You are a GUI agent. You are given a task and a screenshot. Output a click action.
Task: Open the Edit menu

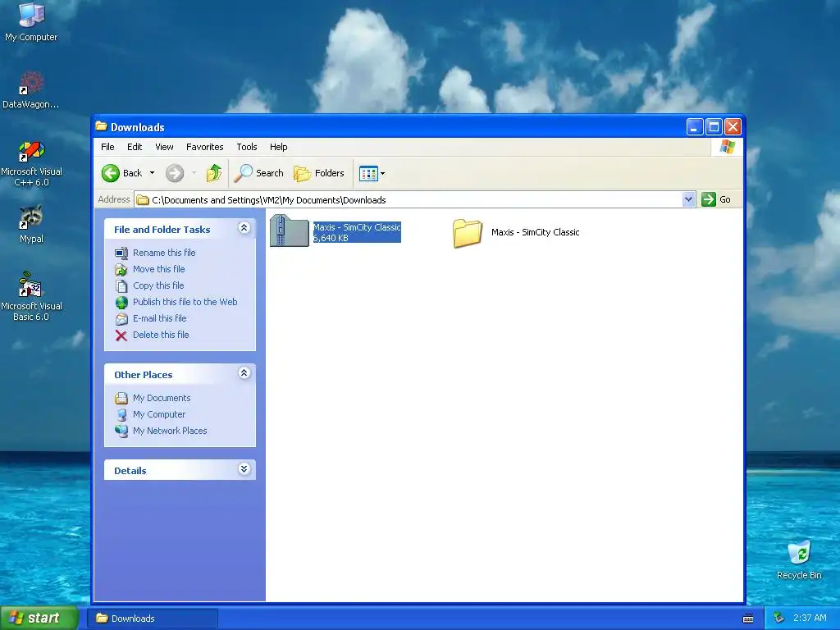[x=135, y=147]
